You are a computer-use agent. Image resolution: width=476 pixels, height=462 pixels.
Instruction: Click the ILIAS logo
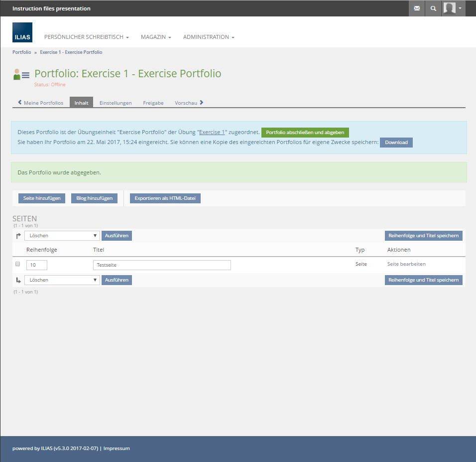pyautogui.click(x=22, y=32)
